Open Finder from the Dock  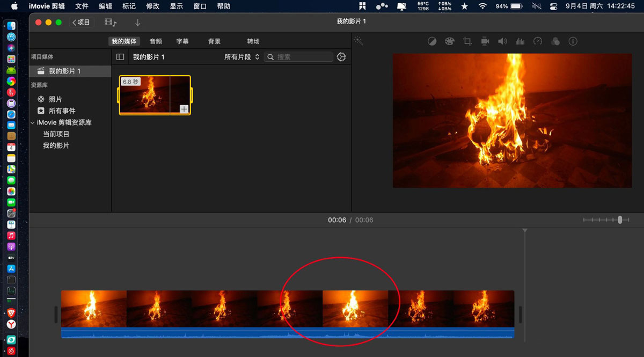tap(11, 26)
